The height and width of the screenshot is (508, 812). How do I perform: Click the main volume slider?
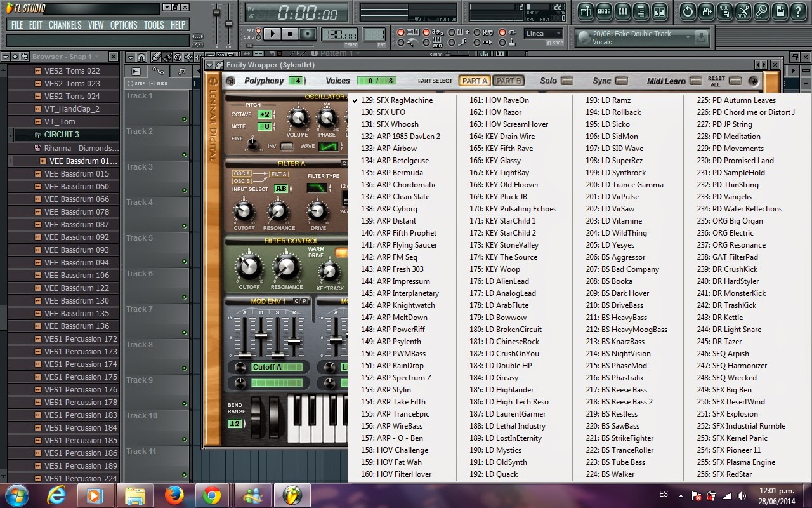coord(216,25)
